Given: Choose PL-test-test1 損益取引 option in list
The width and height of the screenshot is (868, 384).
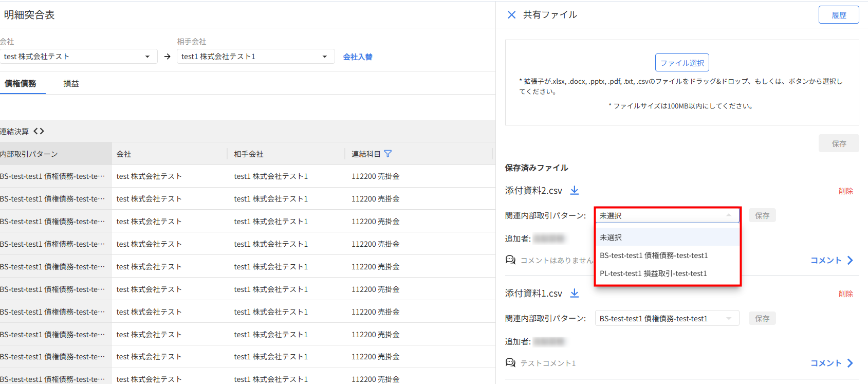Looking at the screenshot, I should (653, 273).
